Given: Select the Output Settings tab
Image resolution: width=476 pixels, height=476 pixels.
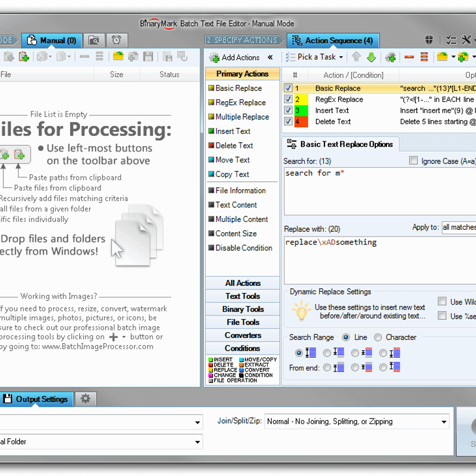Looking at the screenshot, I should pos(37,399).
